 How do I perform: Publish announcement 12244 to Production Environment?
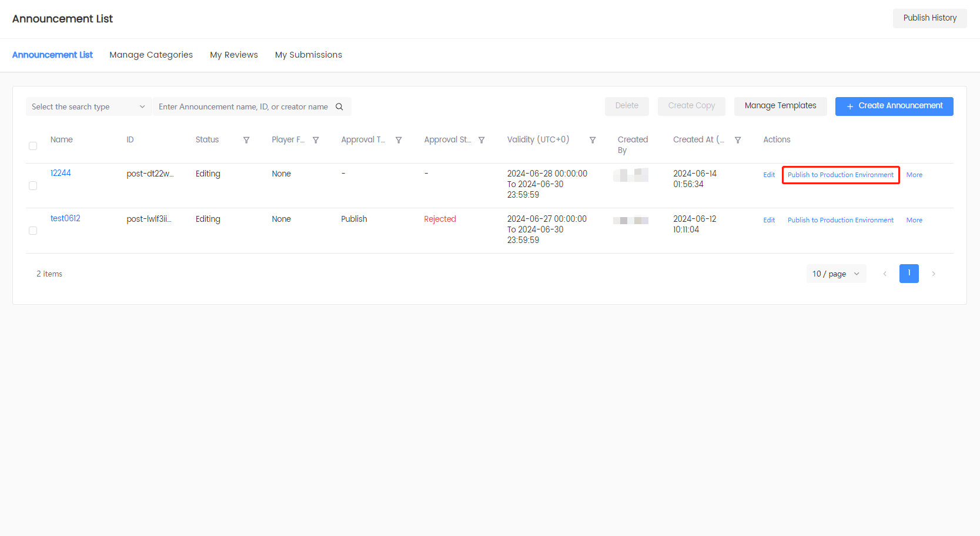click(x=840, y=175)
